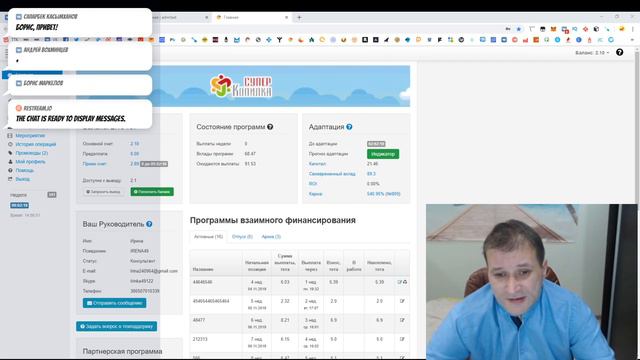Select the Главная browser tab
This screenshot has width=640, height=360.
252,18
